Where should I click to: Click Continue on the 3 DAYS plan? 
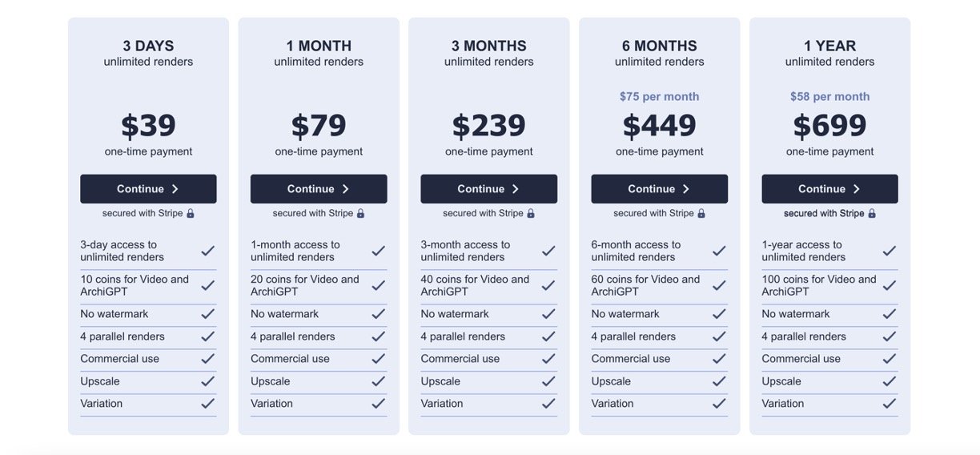[x=148, y=189]
